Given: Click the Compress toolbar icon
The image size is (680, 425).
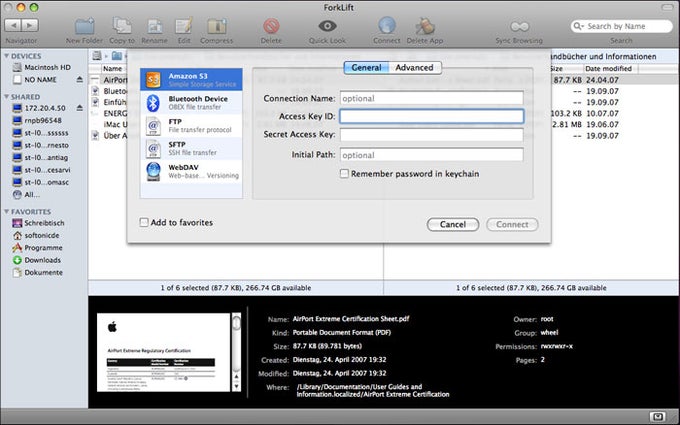Looking at the screenshot, I should [x=216, y=26].
